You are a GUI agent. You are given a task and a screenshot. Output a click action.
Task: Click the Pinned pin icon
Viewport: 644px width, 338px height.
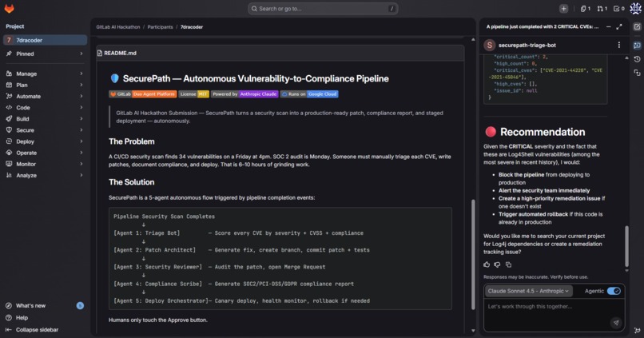pyautogui.click(x=9, y=54)
